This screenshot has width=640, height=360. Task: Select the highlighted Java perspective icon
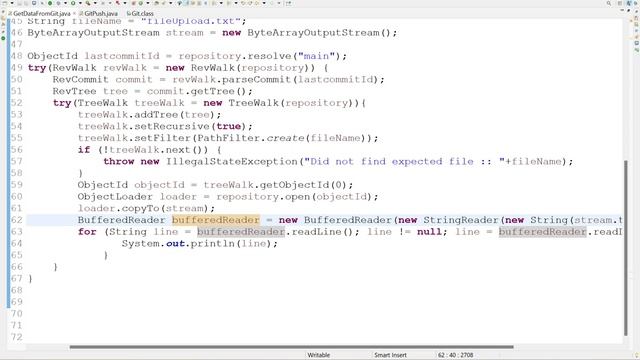pyautogui.click(x=629, y=3)
